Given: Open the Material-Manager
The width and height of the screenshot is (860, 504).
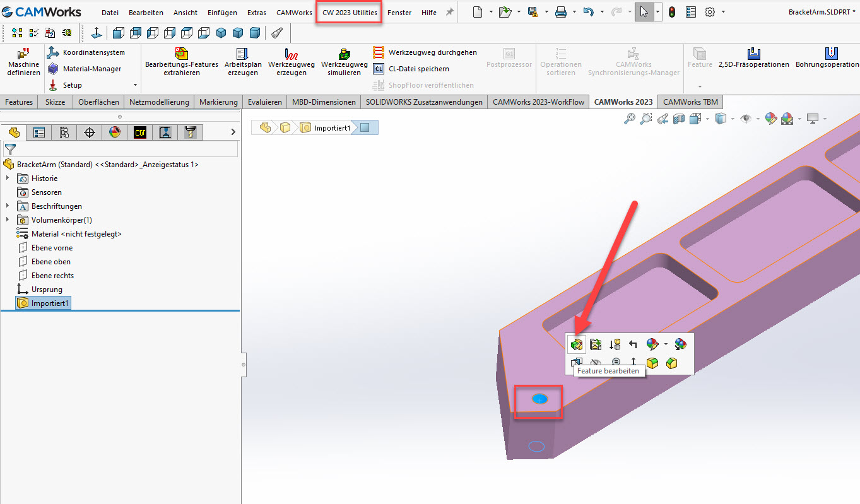Looking at the screenshot, I should [85, 69].
